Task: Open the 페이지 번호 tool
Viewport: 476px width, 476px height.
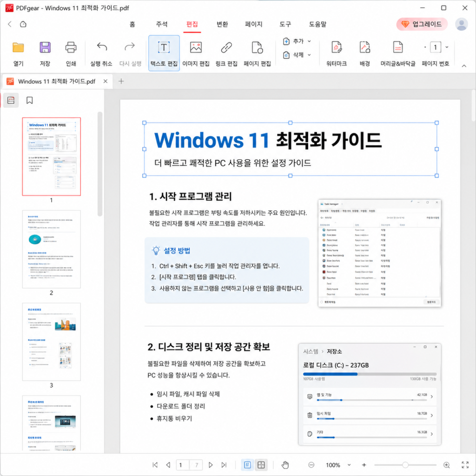Action: click(x=435, y=53)
